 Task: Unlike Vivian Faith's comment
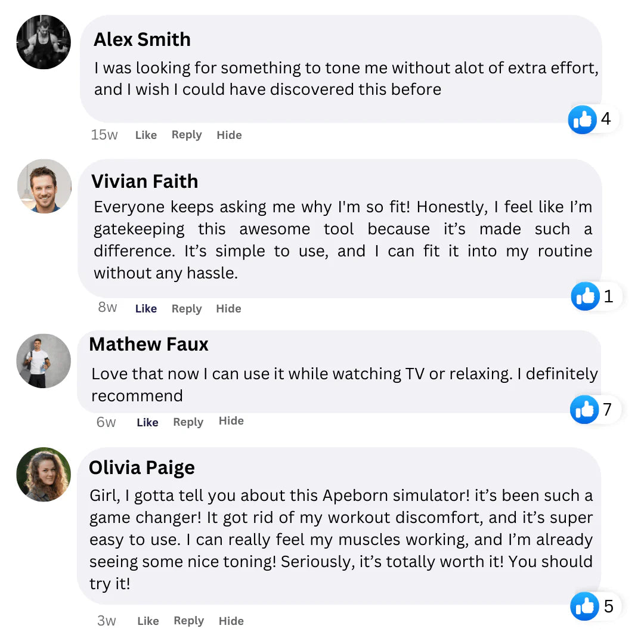145,308
